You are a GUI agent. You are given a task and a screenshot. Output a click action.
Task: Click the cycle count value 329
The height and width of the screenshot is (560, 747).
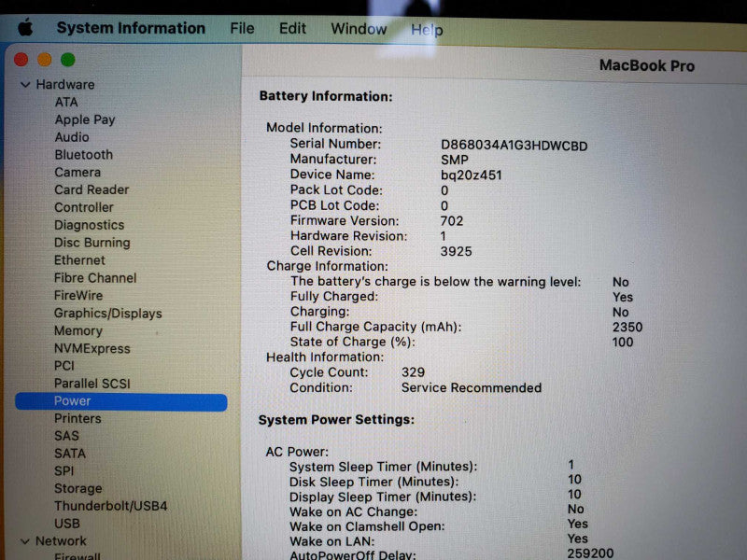[413, 372]
